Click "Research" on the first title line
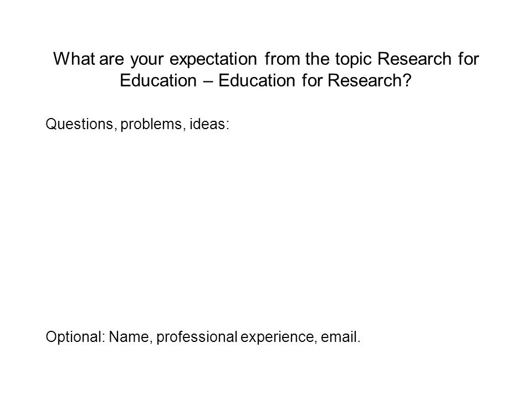 click(x=415, y=59)
